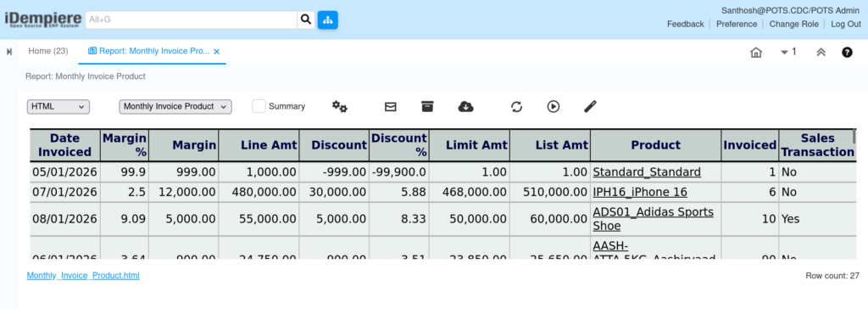Click the Row count: 27 label
This screenshot has width=868, height=309.
tap(833, 275)
